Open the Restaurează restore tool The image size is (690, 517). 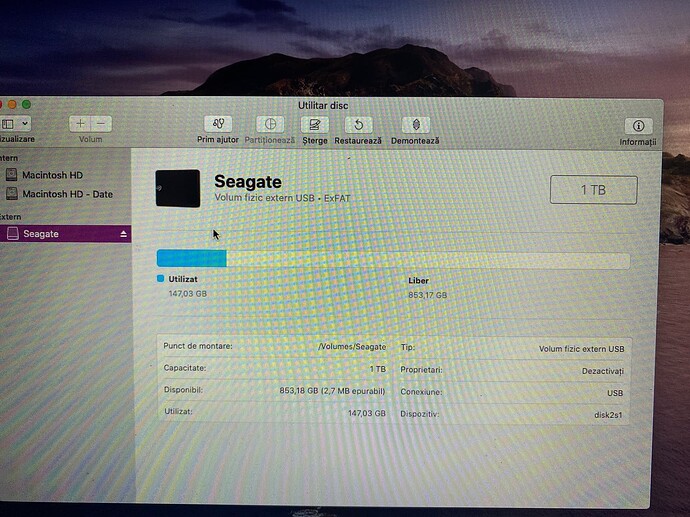pos(359,125)
